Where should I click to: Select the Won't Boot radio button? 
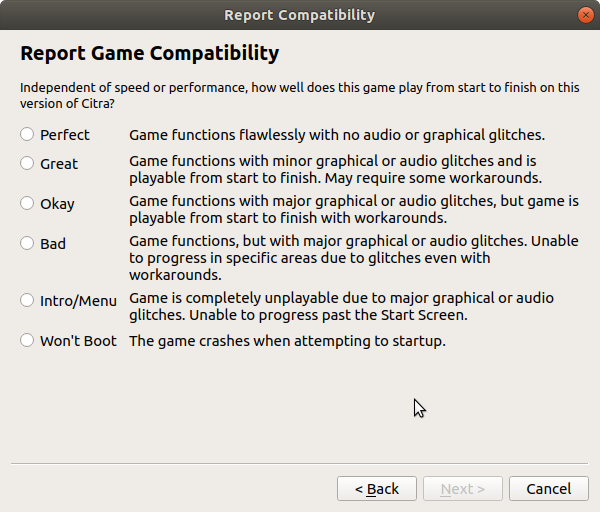(x=27, y=341)
